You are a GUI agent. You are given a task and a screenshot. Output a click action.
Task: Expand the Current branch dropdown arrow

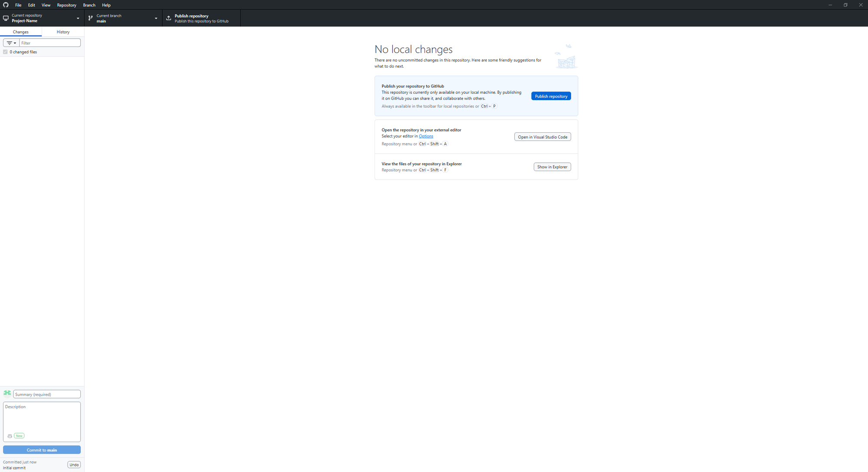[156, 18]
